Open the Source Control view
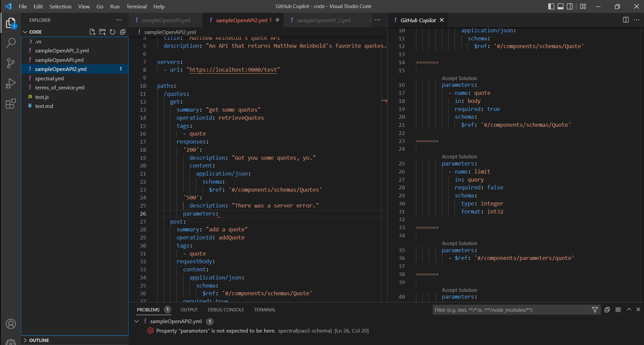This screenshot has height=345, width=644. coord(11,63)
